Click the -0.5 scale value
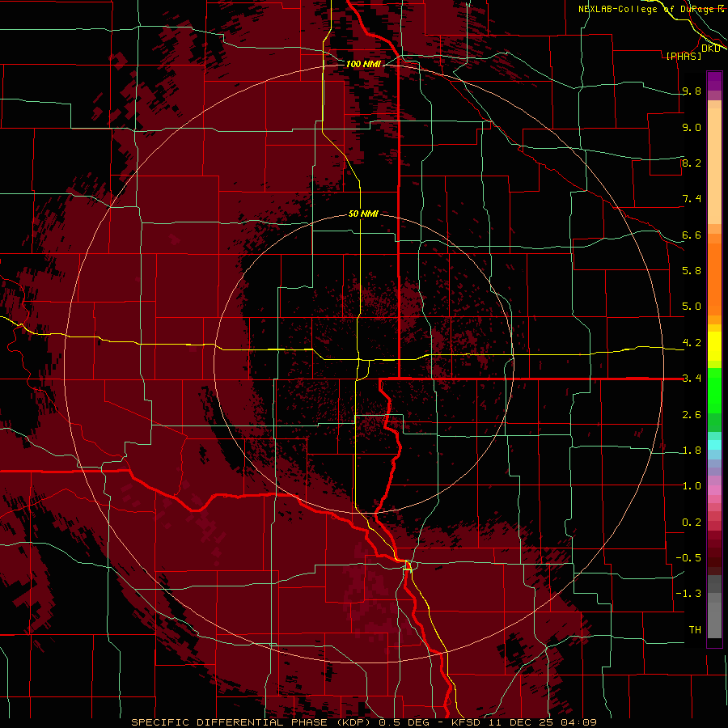728x728 pixels. 688,558
